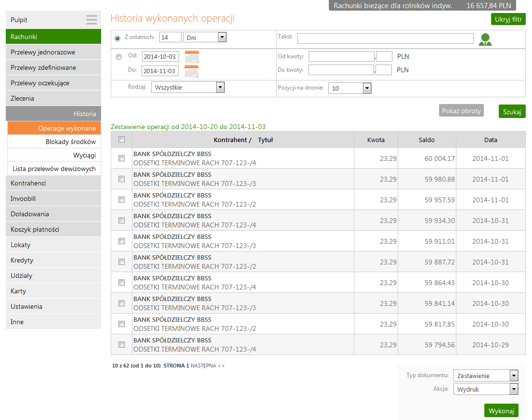Open Karty menu item
532x420 pixels.
[53, 291]
